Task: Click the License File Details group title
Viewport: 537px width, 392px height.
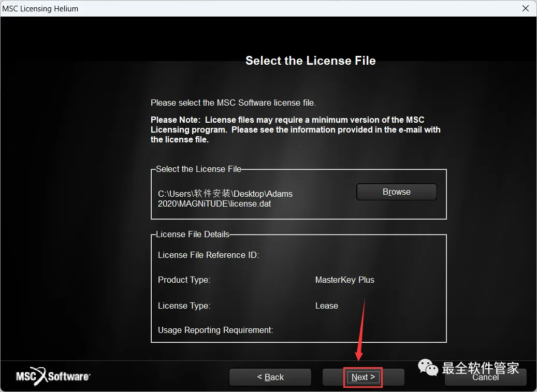Action: click(193, 234)
